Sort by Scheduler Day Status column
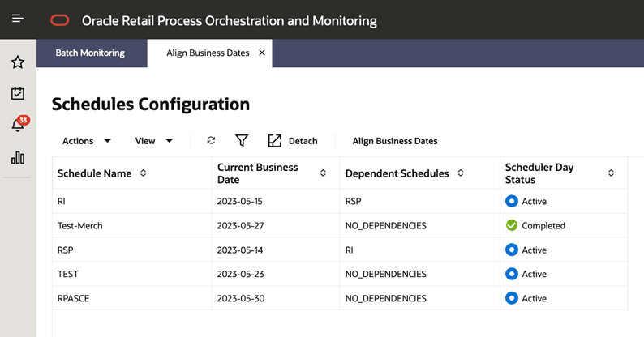The width and height of the screenshot is (644, 337). (x=611, y=173)
